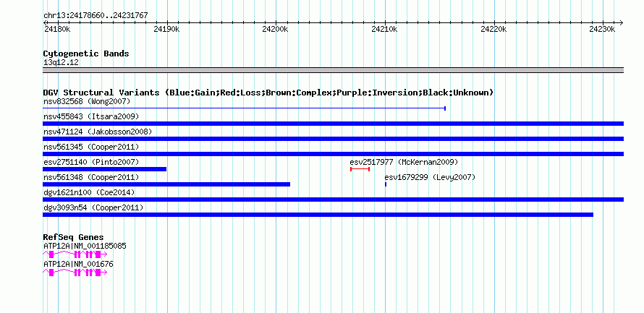Click the 24230k ruler tick label

(602, 30)
